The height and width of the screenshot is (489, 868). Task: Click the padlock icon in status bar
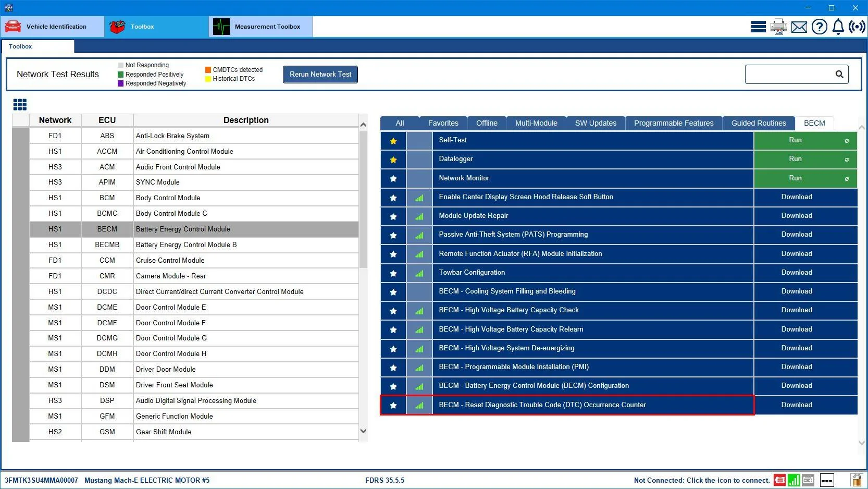coord(856,480)
